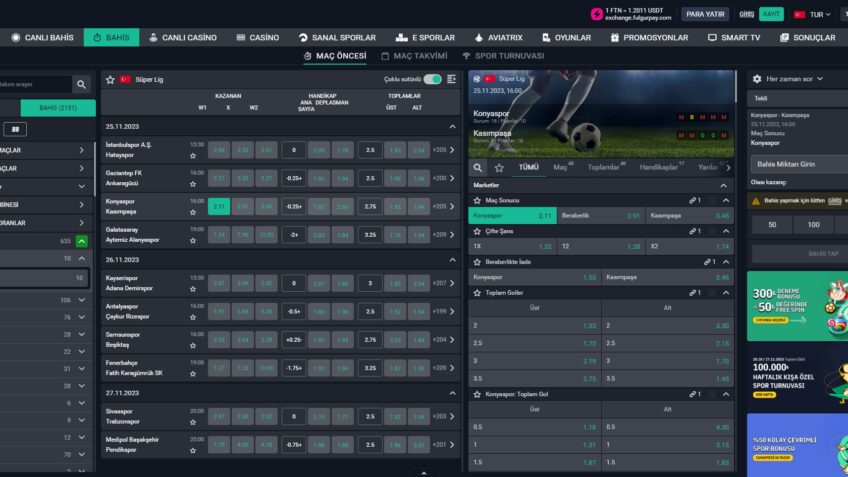Select Beraberlik 3.91 odds option

[602, 215]
